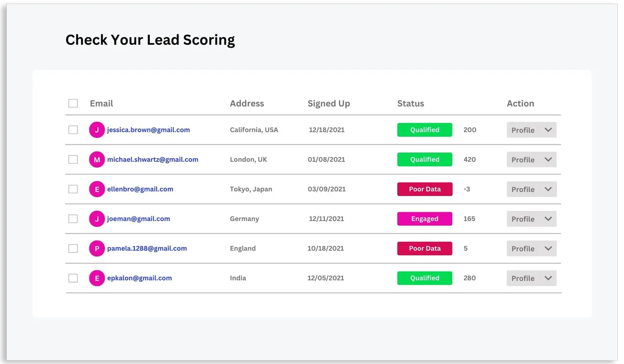Click the Address column header
624x364 pixels.
[x=247, y=103]
